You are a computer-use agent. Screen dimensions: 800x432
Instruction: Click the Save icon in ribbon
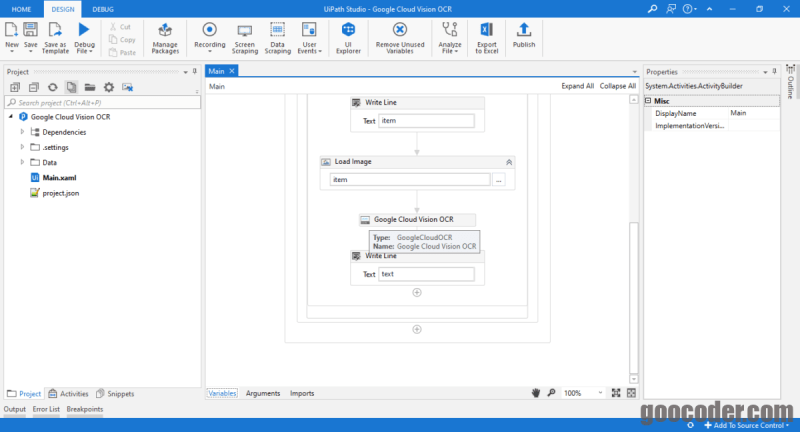(x=31, y=30)
